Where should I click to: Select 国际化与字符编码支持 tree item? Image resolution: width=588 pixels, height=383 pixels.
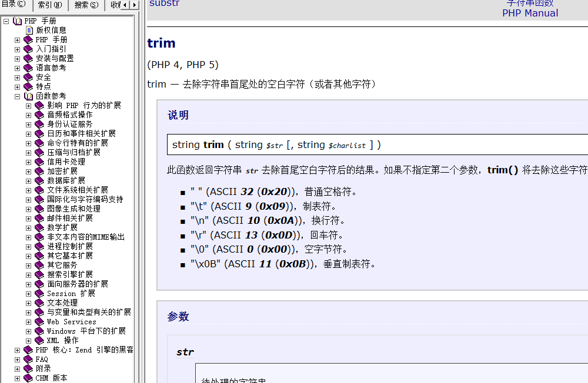(85, 199)
